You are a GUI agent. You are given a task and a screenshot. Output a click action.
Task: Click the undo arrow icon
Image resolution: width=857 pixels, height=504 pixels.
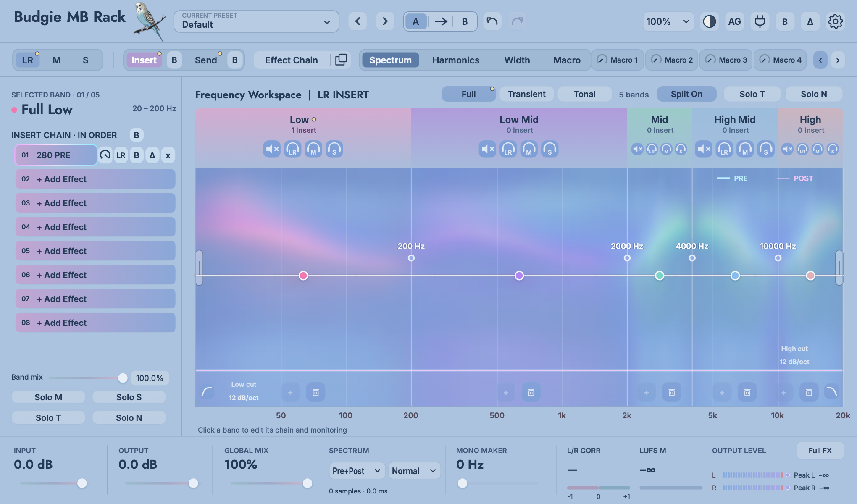pos(492,21)
